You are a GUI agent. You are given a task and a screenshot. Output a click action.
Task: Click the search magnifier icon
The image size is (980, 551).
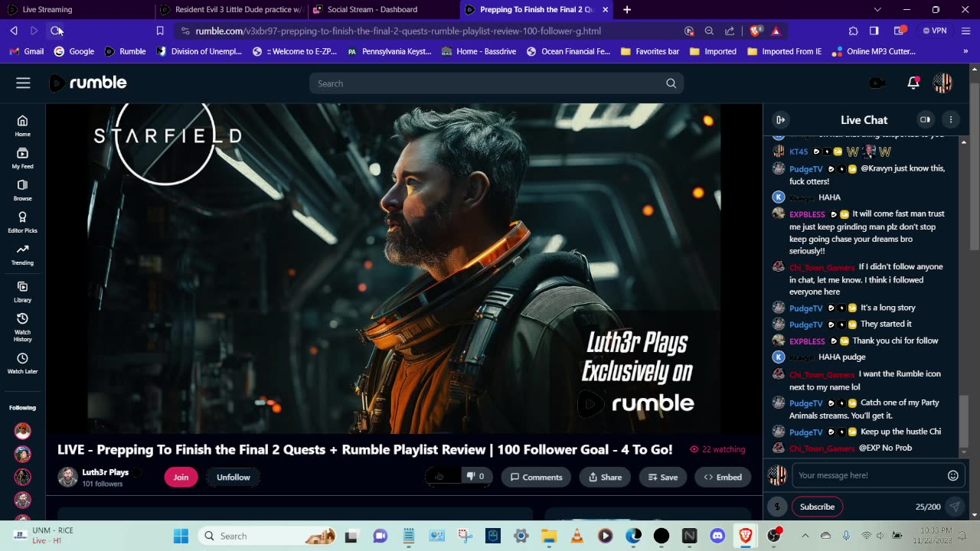(x=671, y=83)
